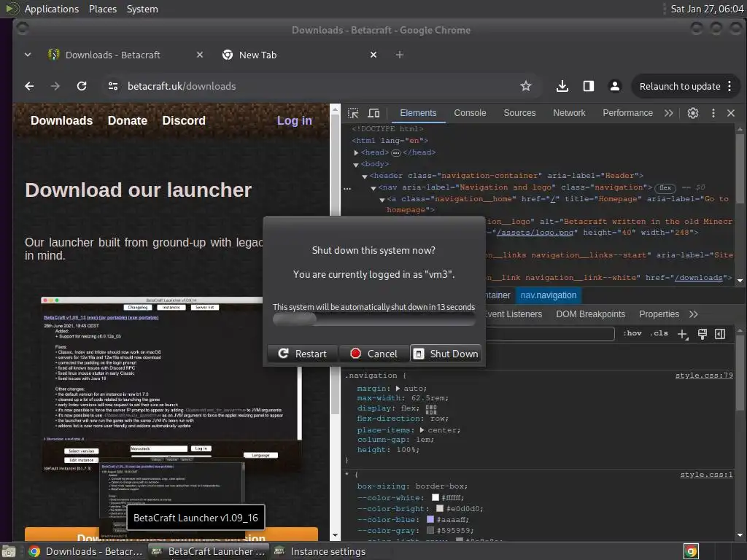This screenshot has height=560, width=747.
Task: Click the --color-gray swatch
Action: [430, 531]
